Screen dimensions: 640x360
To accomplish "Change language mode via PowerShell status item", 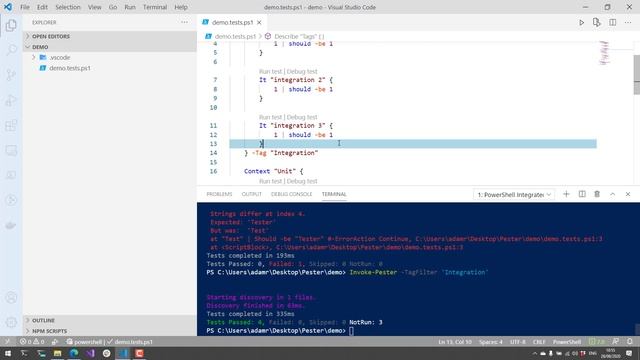I will click(x=567, y=342).
